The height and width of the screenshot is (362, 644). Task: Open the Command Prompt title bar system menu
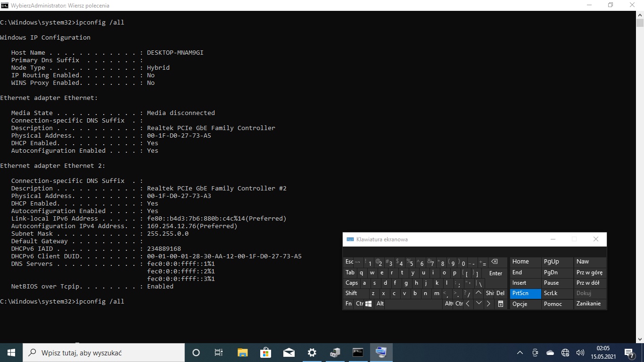point(5,5)
